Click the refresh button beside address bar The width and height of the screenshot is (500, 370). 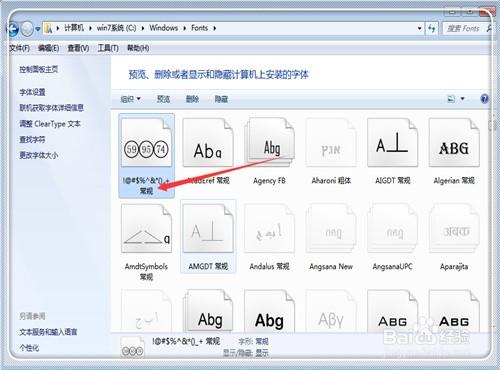click(x=432, y=28)
